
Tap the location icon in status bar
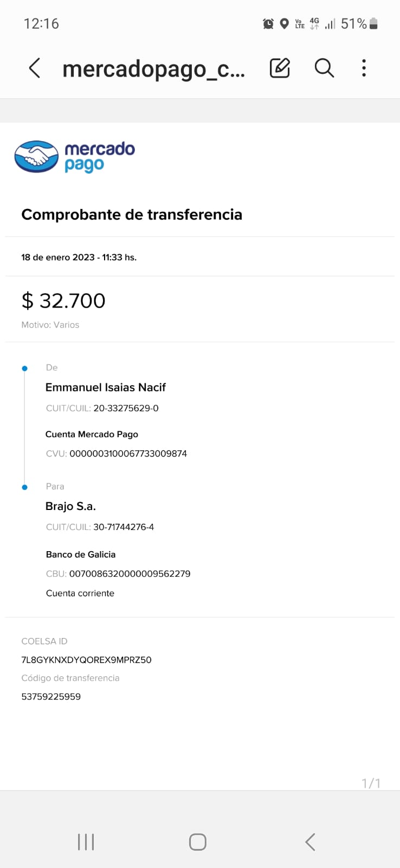coord(284,23)
